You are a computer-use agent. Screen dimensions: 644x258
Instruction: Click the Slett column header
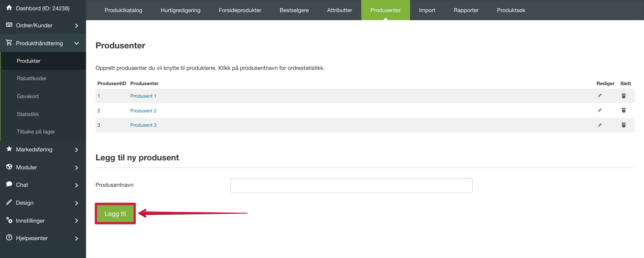point(625,83)
